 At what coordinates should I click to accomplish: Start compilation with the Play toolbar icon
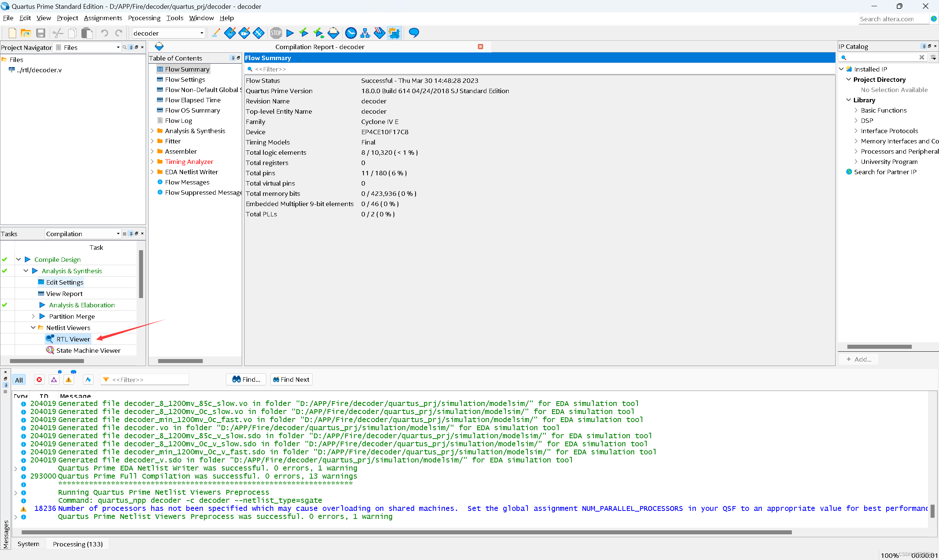(290, 33)
